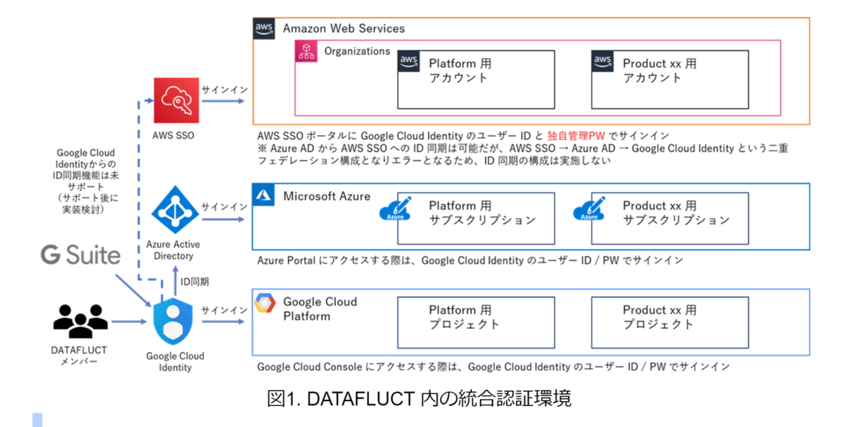The width and height of the screenshot is (868, 427).
Task: Click the figure caption 図1. DATAFLUCT 内の統合認証環境
Action: click(419, 398)
